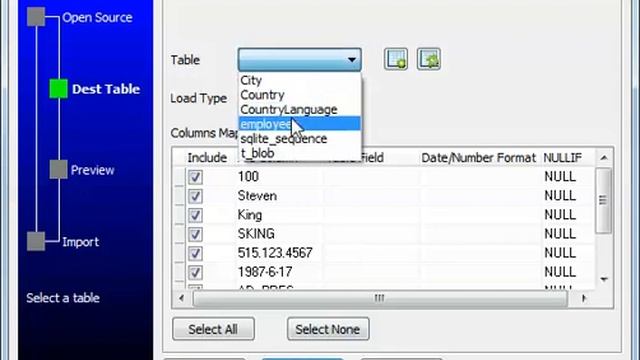
Task: Click the NULLIF column header
Action: coord(562,158)
